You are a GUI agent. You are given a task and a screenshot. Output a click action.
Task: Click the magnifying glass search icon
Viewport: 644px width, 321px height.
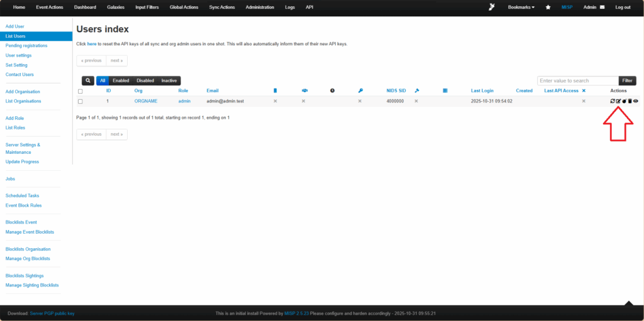[89, 81]
